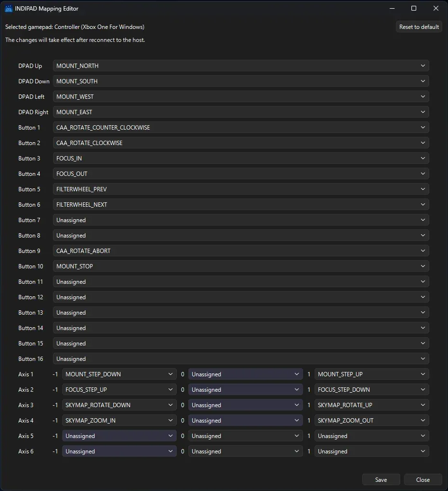448x491 pixels.
Task: Click the 'Axis 4' row label
Action: pos(26,421)
